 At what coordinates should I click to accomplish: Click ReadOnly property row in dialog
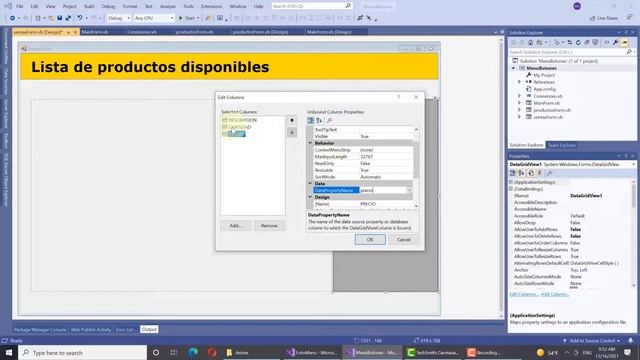click(363, 163)
